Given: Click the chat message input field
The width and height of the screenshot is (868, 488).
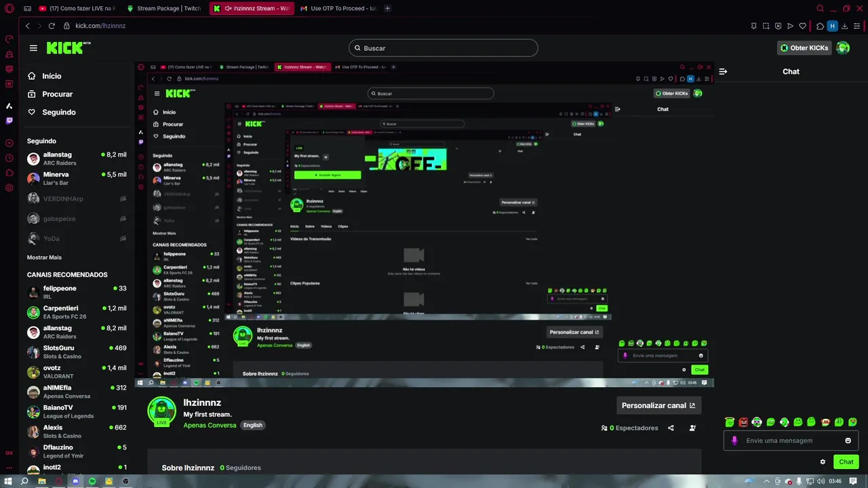Looking at the screenshot, I should [791, 441].
